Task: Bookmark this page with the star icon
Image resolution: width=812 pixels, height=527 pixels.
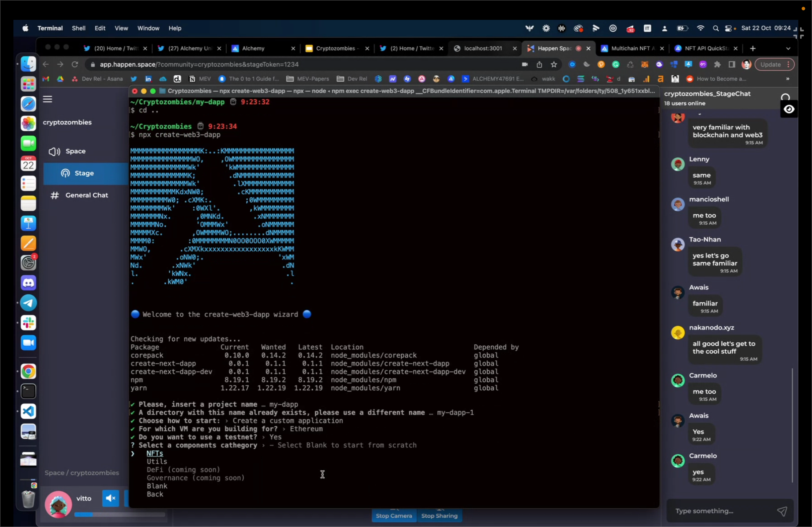Action: click(554, 64)
